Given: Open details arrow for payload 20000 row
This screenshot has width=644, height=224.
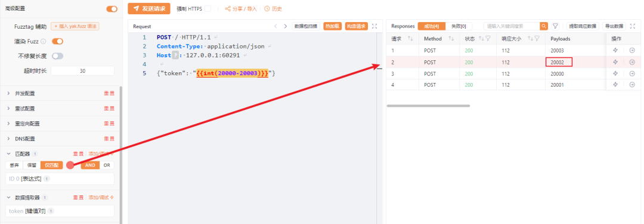Looking at the screenshot, I should pos(632,73).
